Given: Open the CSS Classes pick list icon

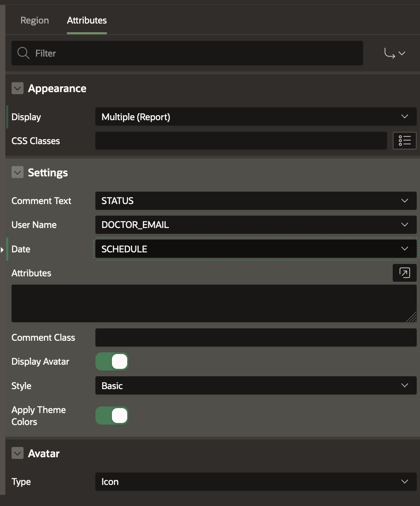Looking at the screenshot, I should pyautogui.click(x=404, y=141).
